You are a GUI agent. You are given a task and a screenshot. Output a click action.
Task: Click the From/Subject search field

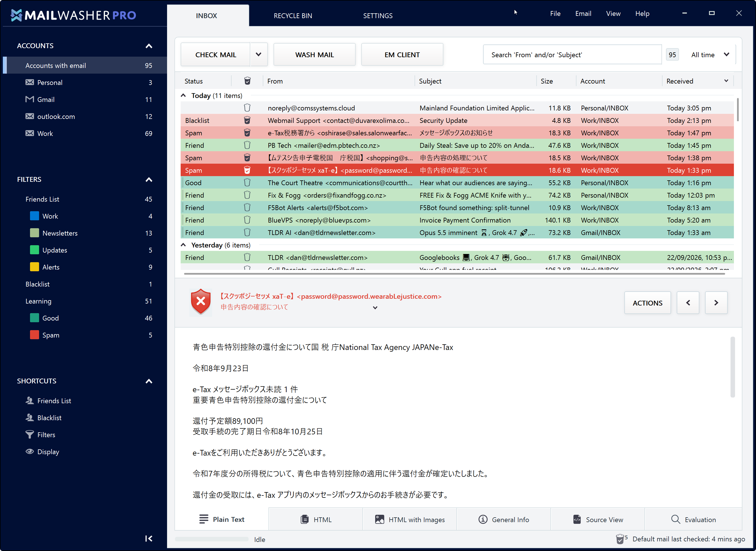pyautogui.click(x=572, y=55)
